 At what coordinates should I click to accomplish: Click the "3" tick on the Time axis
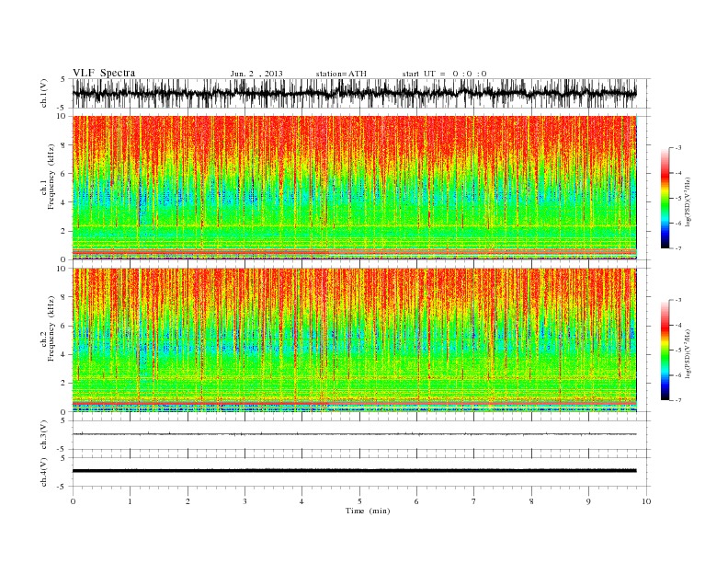click(x=245, y=501)
